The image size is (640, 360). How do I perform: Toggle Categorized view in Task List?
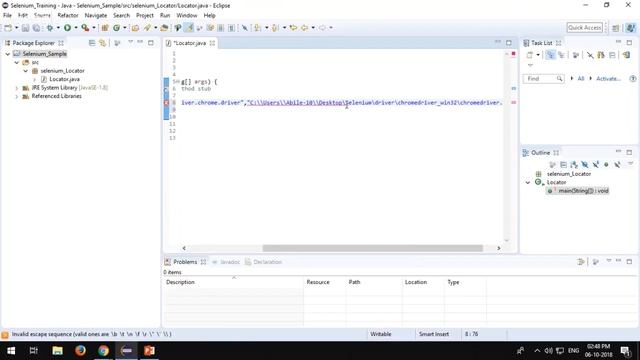pyautogui.click(x=550, y=55)
